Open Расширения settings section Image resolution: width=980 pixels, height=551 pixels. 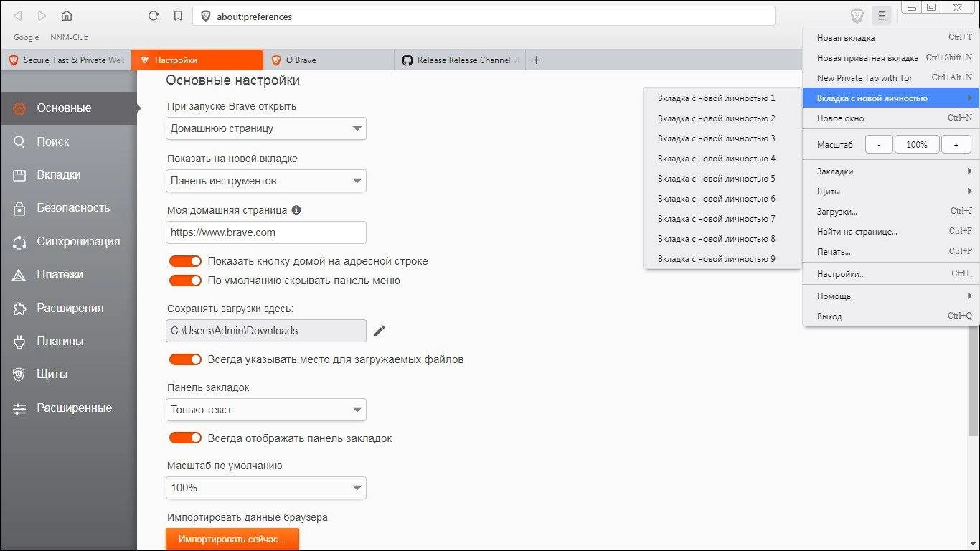click(68, 308)
